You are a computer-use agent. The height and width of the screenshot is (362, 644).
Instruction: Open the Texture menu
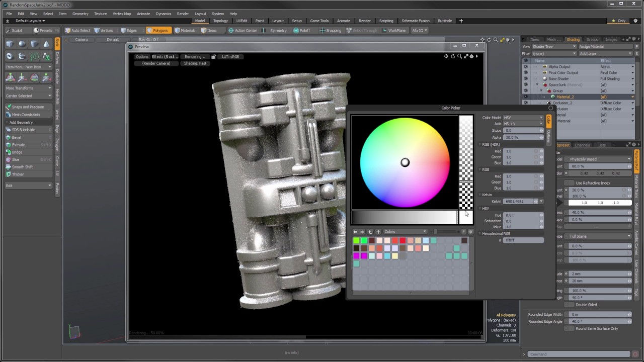pyautogui.click(x=100, y=14)
